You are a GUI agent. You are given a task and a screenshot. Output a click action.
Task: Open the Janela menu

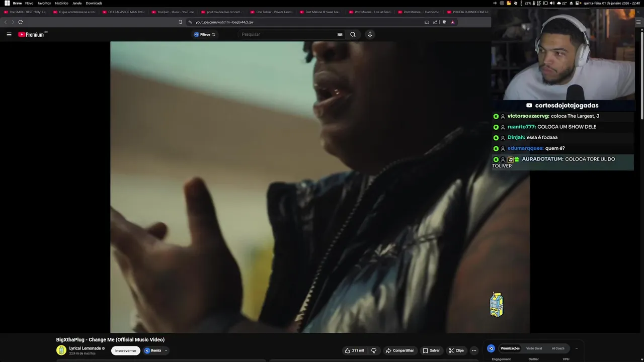(77, 3)
